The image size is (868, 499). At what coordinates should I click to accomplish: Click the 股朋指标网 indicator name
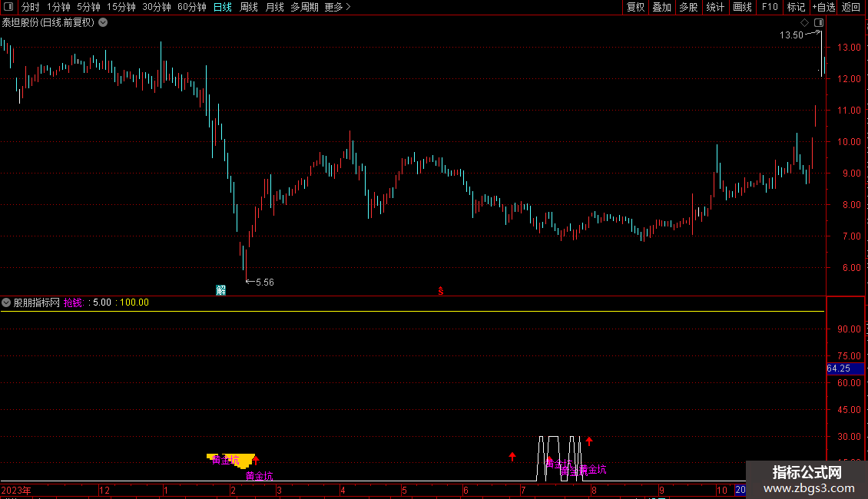(37, 302)
